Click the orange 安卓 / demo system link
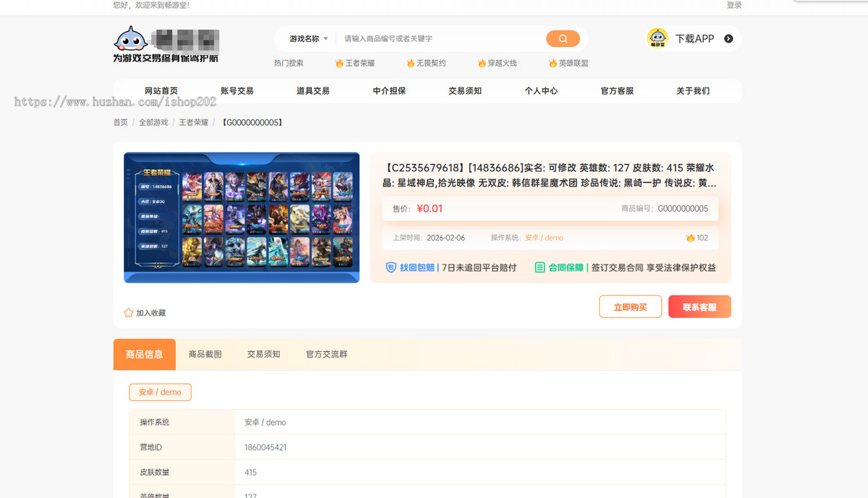This screenshot has width=868, height=498. pyautogui.click(x=544, y=238)
